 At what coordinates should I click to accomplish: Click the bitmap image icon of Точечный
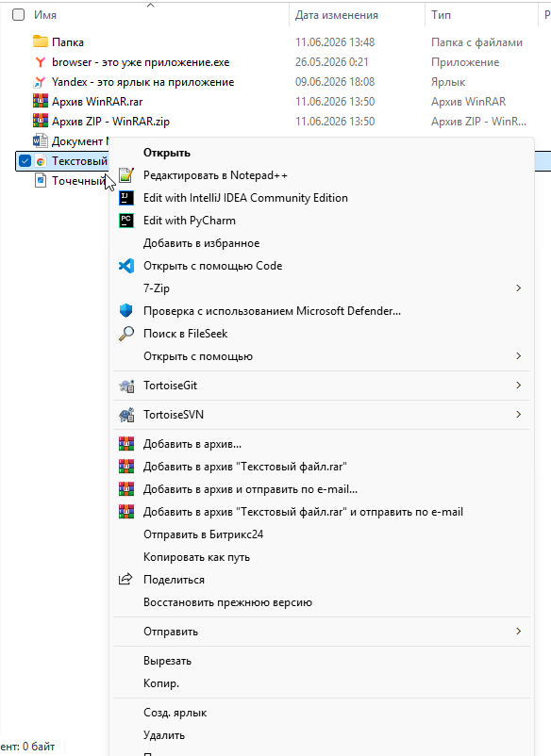pos(41,181)
